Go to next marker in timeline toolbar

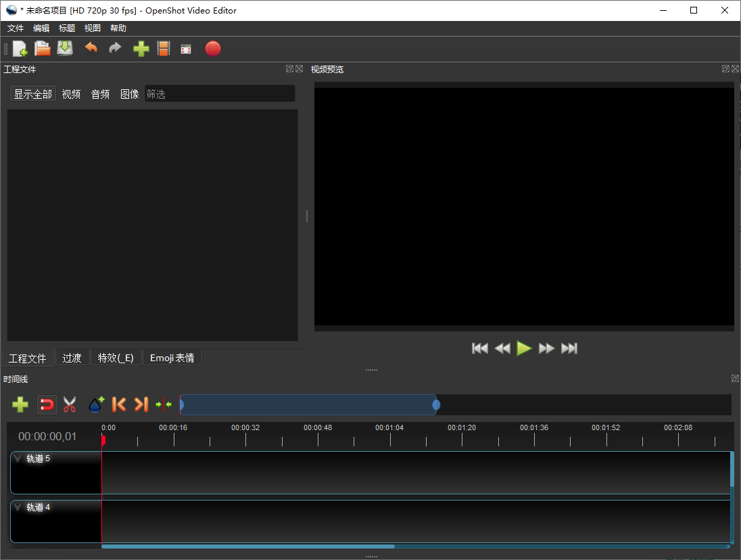coord(141,404)
